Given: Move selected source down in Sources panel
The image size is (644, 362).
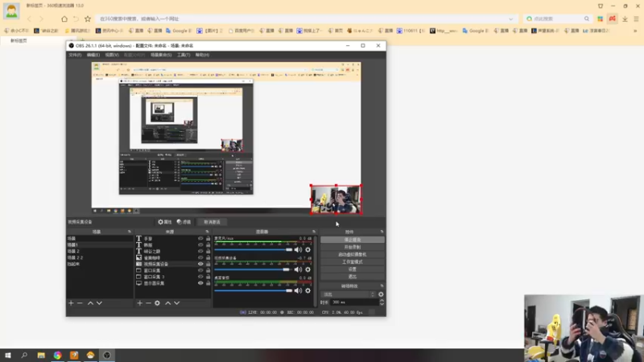Looking at the screenshot, I should tap(177, 303).
